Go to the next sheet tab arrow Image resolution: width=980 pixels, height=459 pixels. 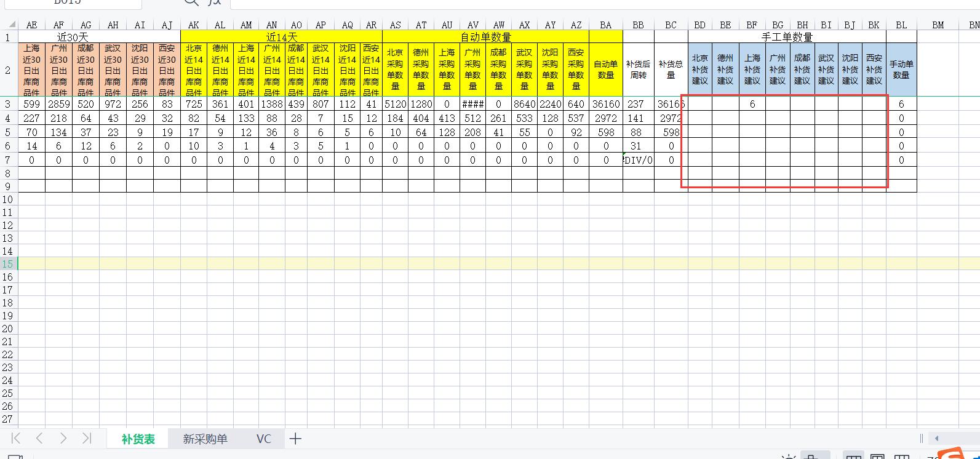click(63, 438)
